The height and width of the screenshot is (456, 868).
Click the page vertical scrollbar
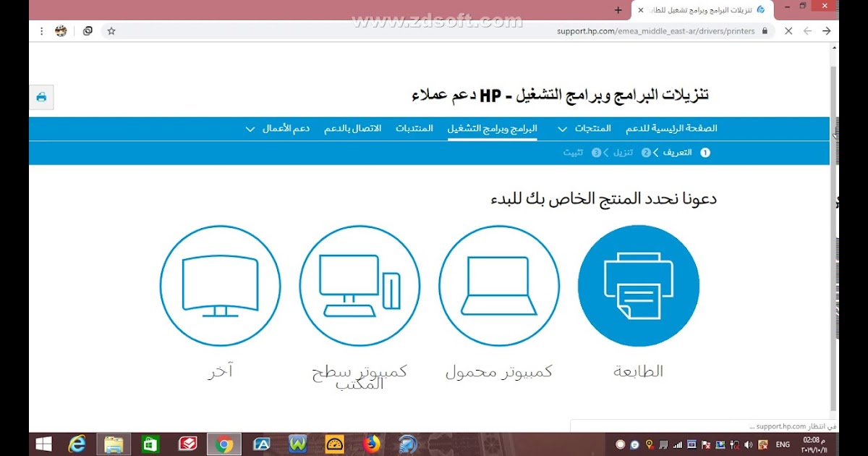(834, 239)
